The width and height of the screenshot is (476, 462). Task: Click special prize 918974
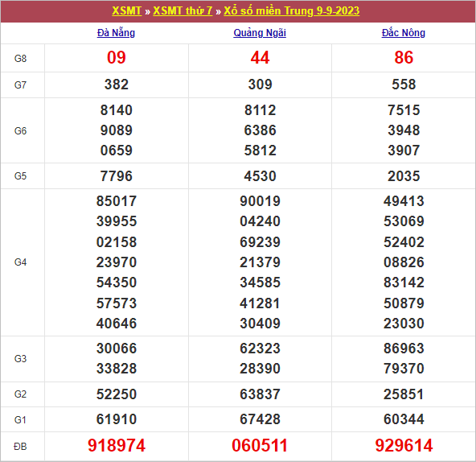(x=117, y=446)
